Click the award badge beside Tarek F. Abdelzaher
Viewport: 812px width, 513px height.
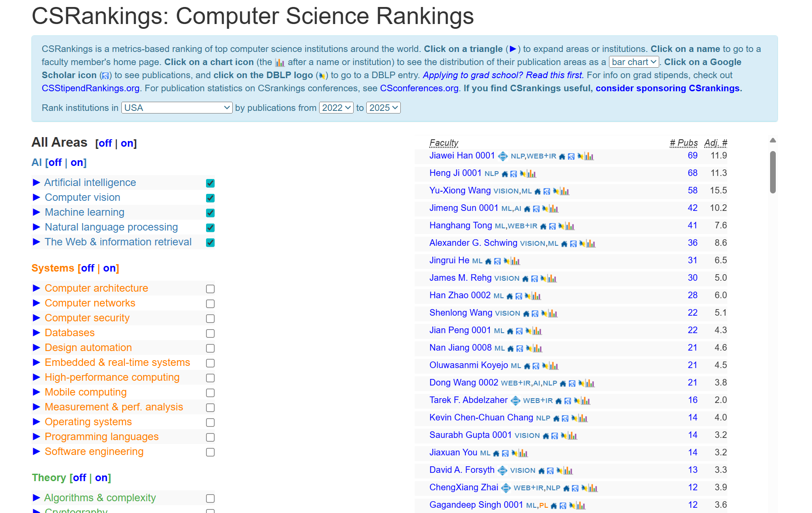(x=516, y=400)
